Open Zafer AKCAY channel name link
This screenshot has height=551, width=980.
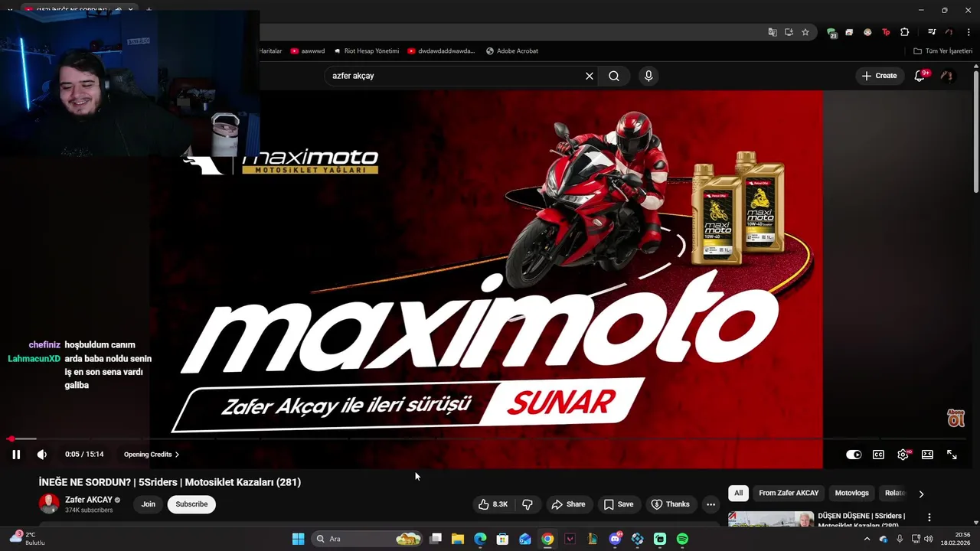[89, 500]
